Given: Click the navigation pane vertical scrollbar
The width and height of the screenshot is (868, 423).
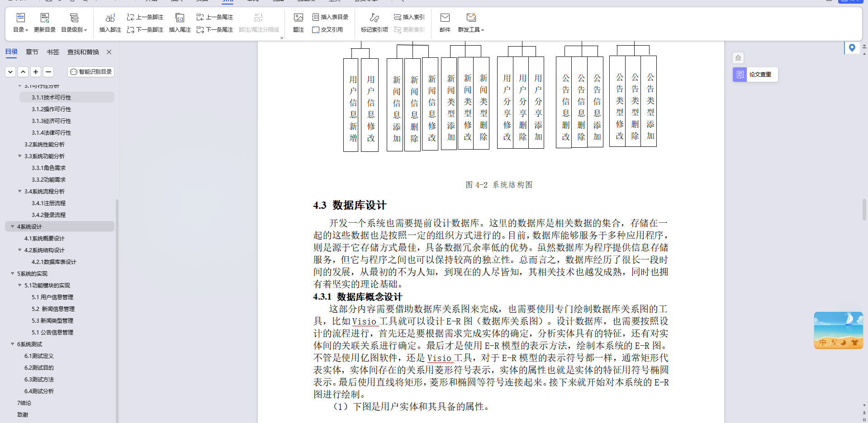Looking at the screenshot, I should click(117, 311).
